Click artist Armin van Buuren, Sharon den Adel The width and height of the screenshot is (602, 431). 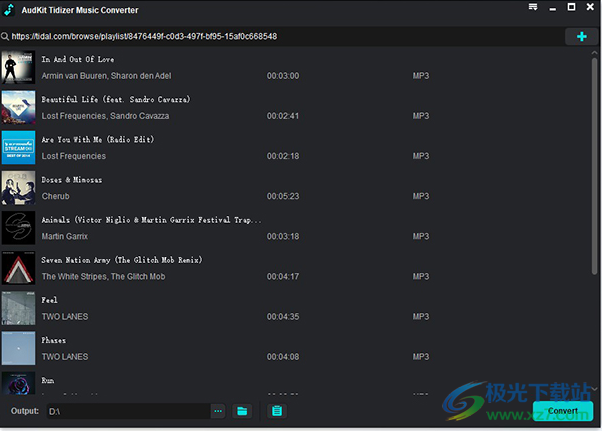click(106, 76)
